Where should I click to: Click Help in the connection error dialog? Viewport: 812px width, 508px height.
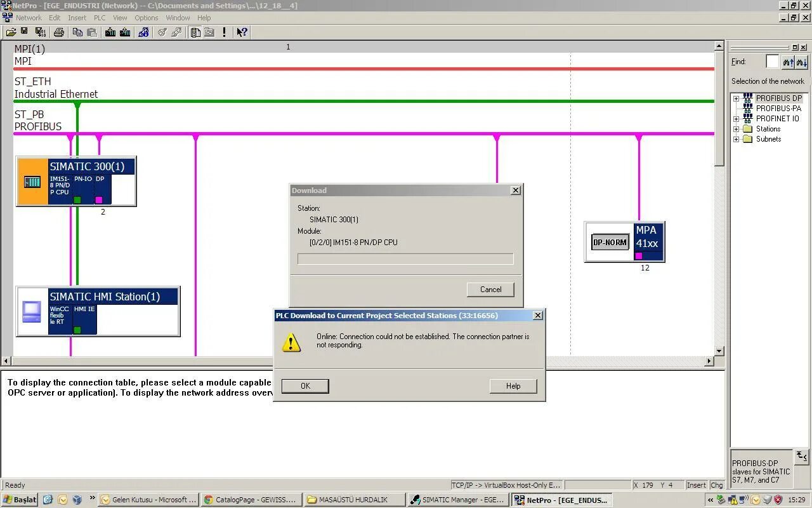(x=513, y=386)
